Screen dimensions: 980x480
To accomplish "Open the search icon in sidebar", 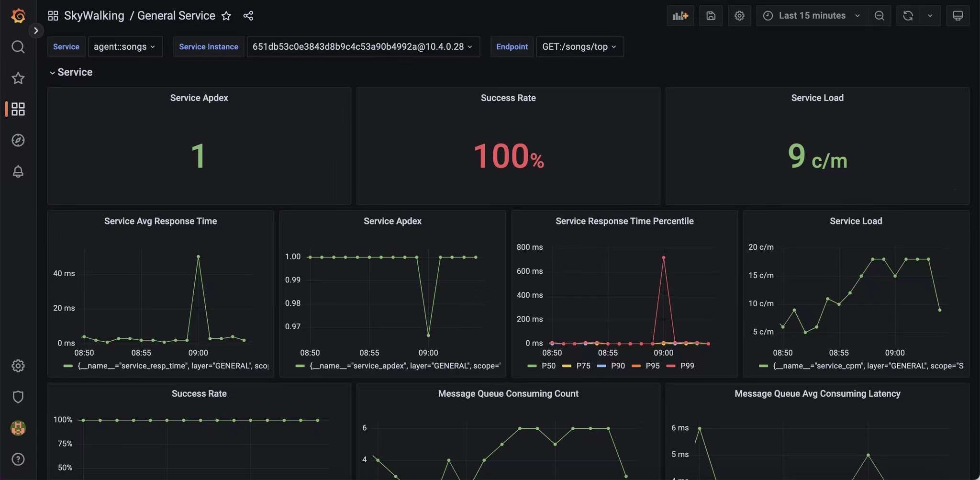I will coord(18,47).
